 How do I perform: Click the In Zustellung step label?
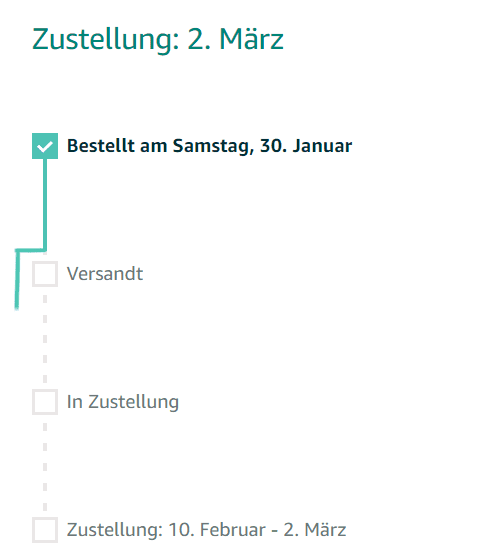click(123, 402)
